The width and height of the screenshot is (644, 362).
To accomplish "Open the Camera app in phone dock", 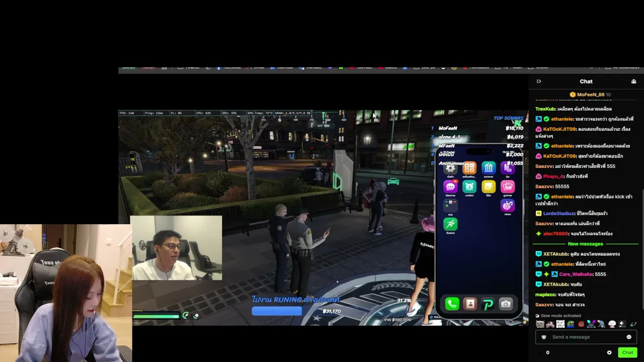I will [x=506, y=304].
